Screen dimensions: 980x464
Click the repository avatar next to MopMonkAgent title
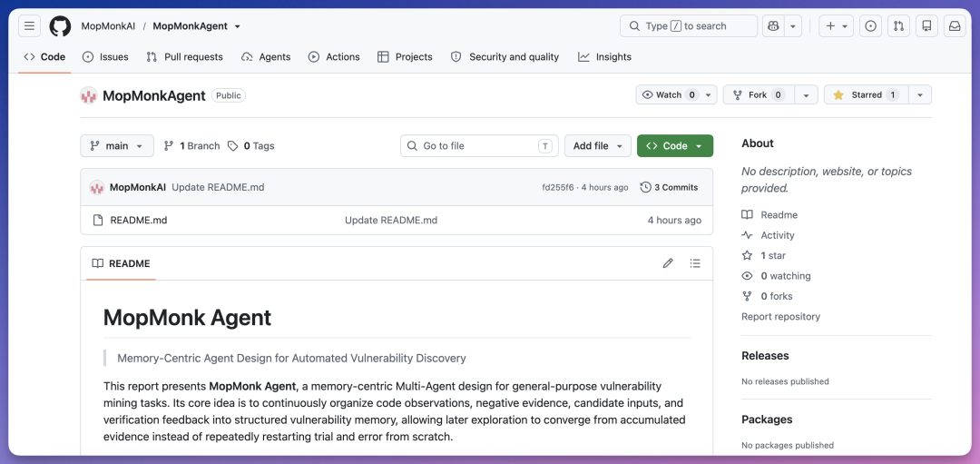(x=89, y=95)
